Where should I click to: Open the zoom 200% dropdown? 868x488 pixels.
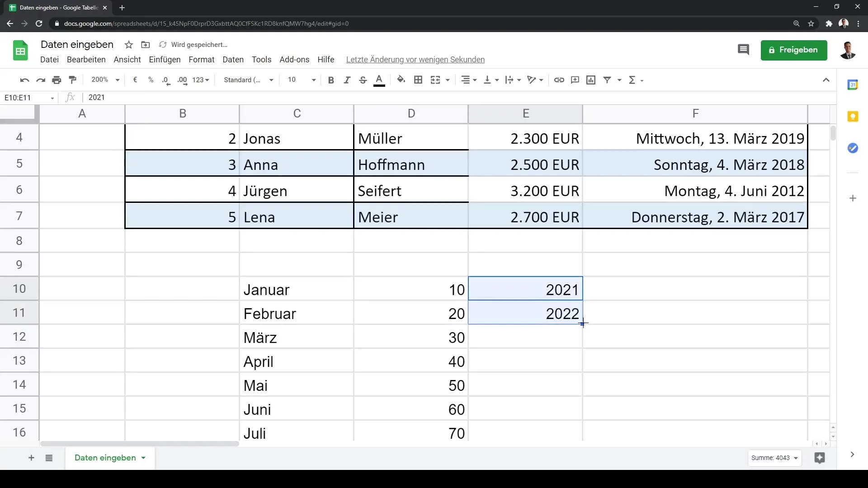[x=105, y=80]
